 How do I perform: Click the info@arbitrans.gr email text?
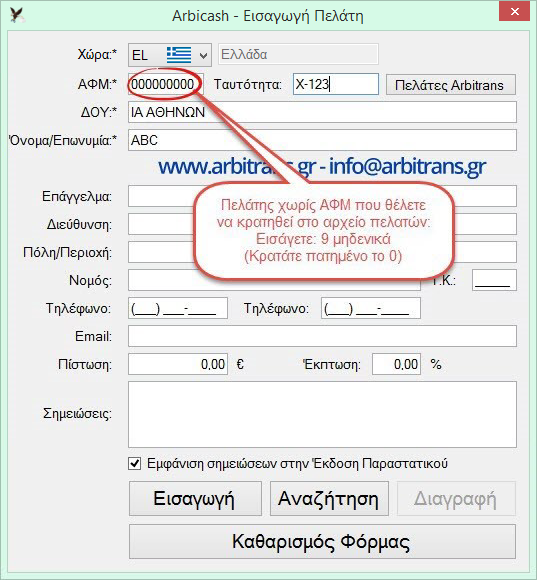[407, 166]
